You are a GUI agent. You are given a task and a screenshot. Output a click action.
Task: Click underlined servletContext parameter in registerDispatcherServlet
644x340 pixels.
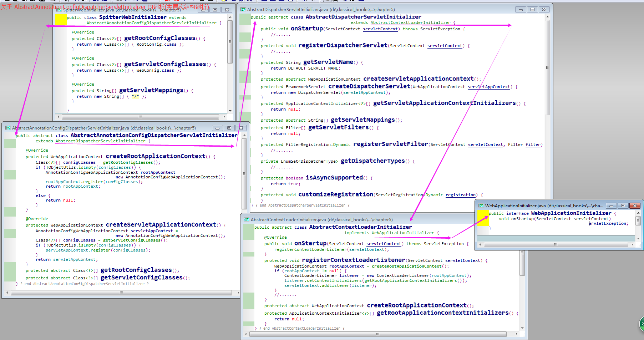tap(445, 46)
